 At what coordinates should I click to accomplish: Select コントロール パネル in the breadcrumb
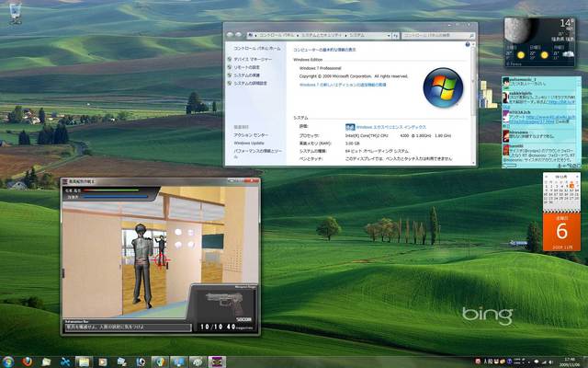(x=277, y=35)
